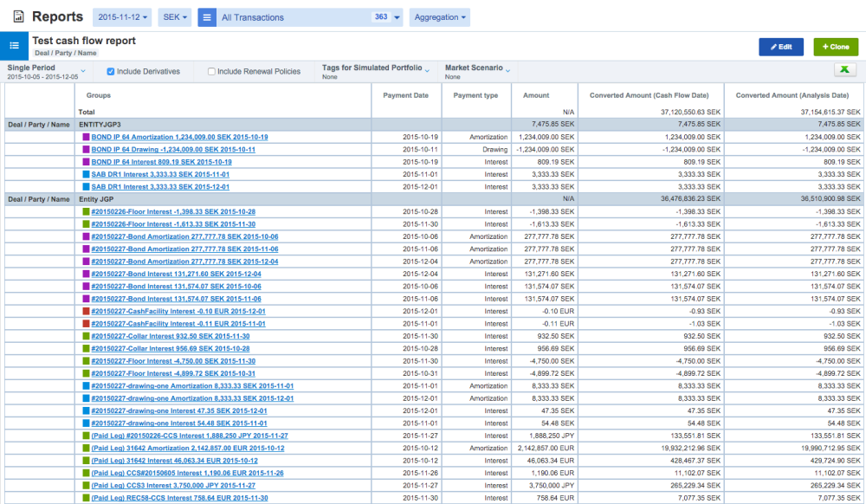
Task: Open #20150227-CashFacility Interest -0.10 EUR link
Action: [178, 312]
